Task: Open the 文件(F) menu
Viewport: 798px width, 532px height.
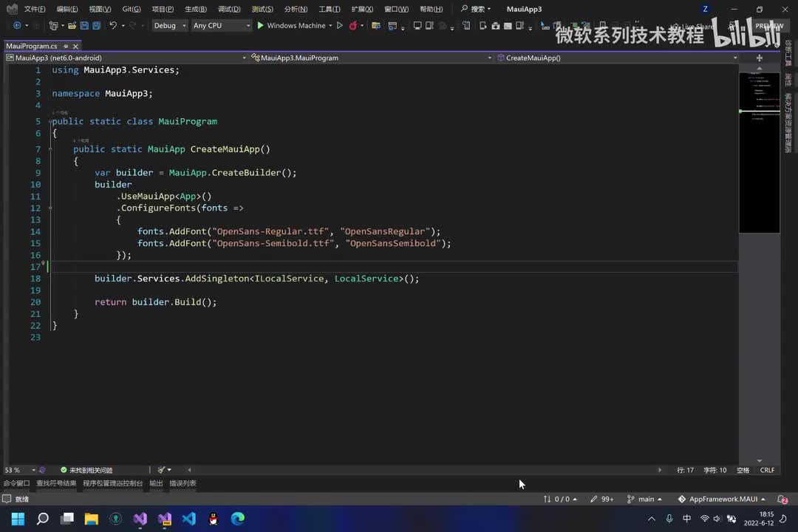Action: point(35,9)
